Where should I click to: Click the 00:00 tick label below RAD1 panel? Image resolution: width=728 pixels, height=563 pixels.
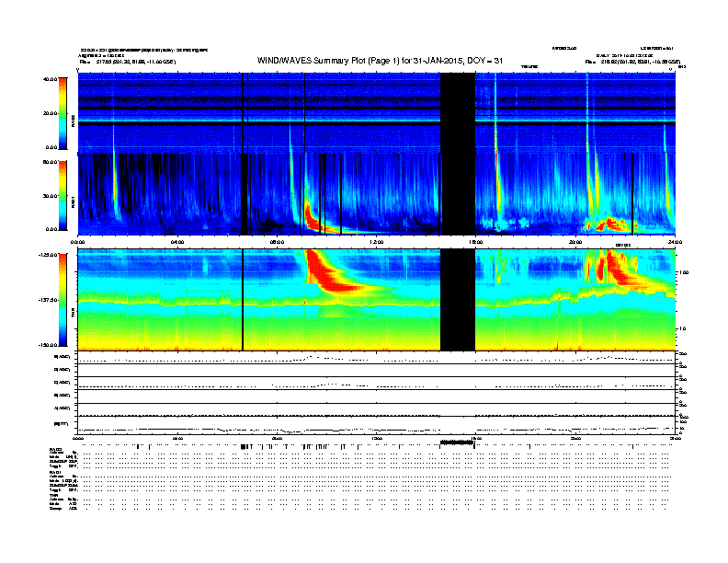coord(77,242)
